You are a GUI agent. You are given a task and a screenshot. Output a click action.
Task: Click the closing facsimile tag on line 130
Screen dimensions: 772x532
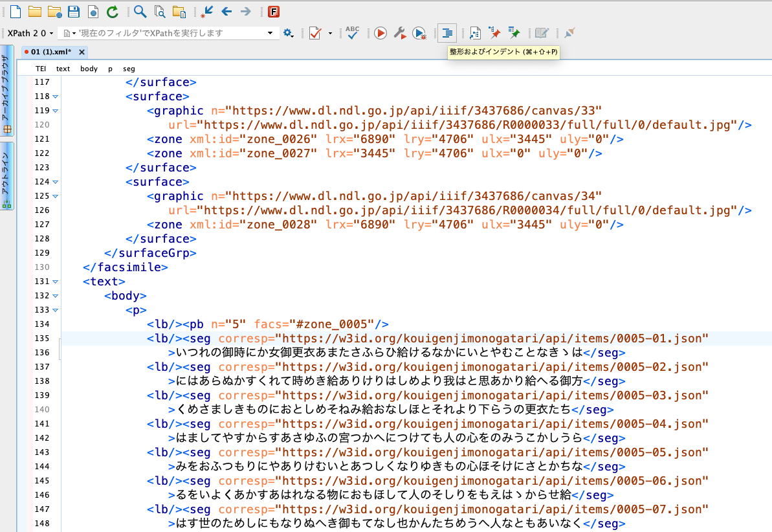[x=126, y=267]
